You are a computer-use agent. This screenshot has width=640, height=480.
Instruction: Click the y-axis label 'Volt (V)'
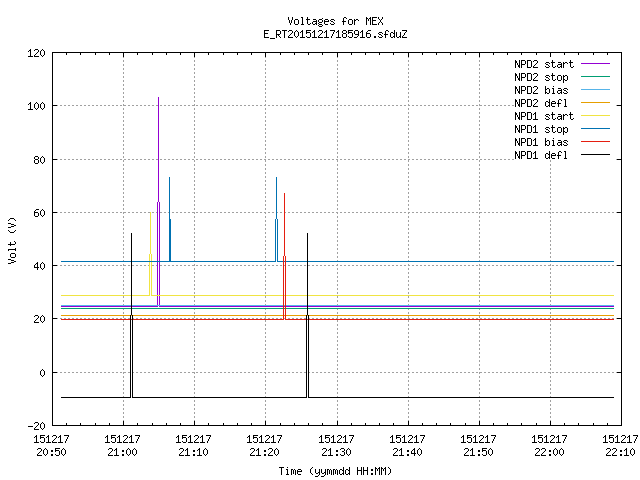[x=12, y=240]
